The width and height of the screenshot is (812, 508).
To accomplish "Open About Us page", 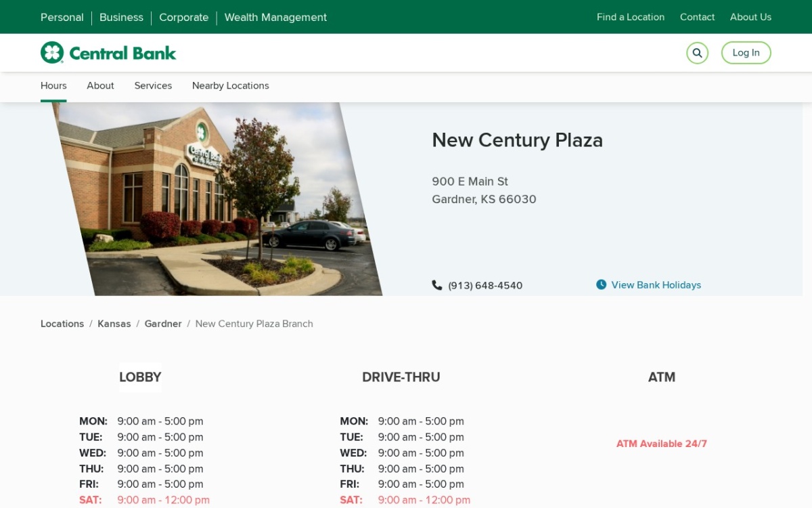I will tap(750, 17).
